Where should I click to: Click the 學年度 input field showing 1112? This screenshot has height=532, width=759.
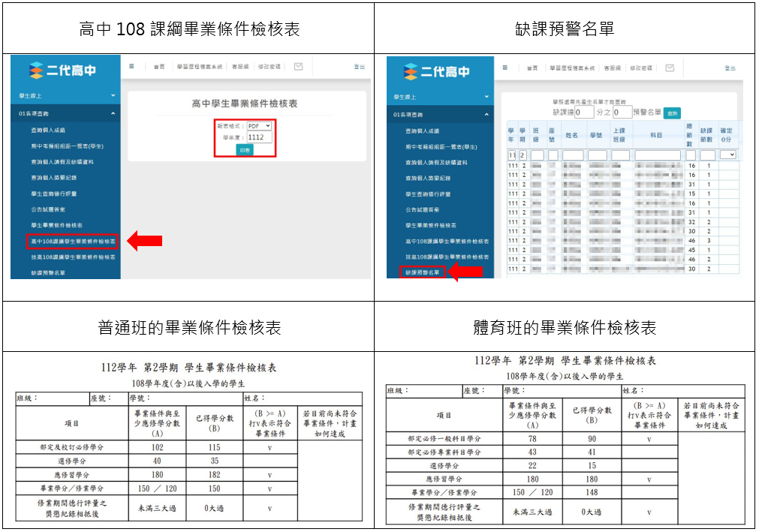[x=259, y=138]
